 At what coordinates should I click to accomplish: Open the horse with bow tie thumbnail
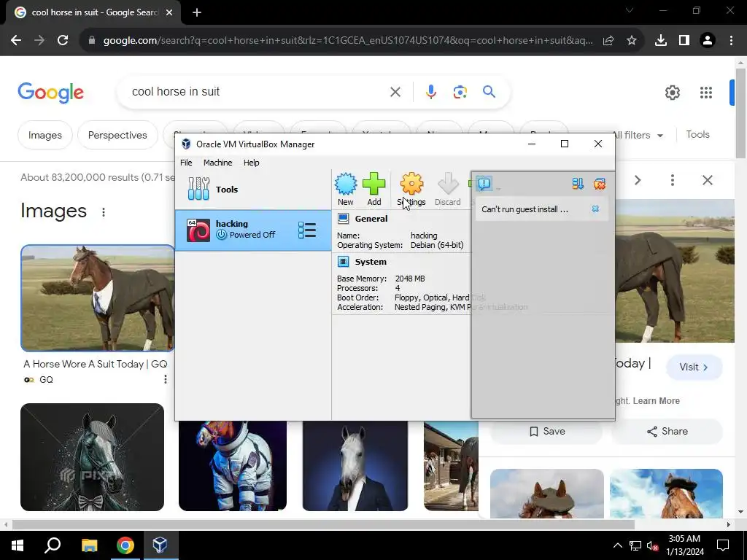[x=93, y=457]
